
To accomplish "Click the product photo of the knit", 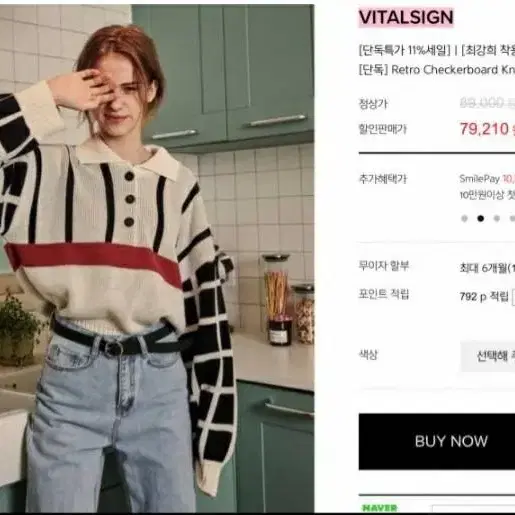I will [x=157, y=258].
